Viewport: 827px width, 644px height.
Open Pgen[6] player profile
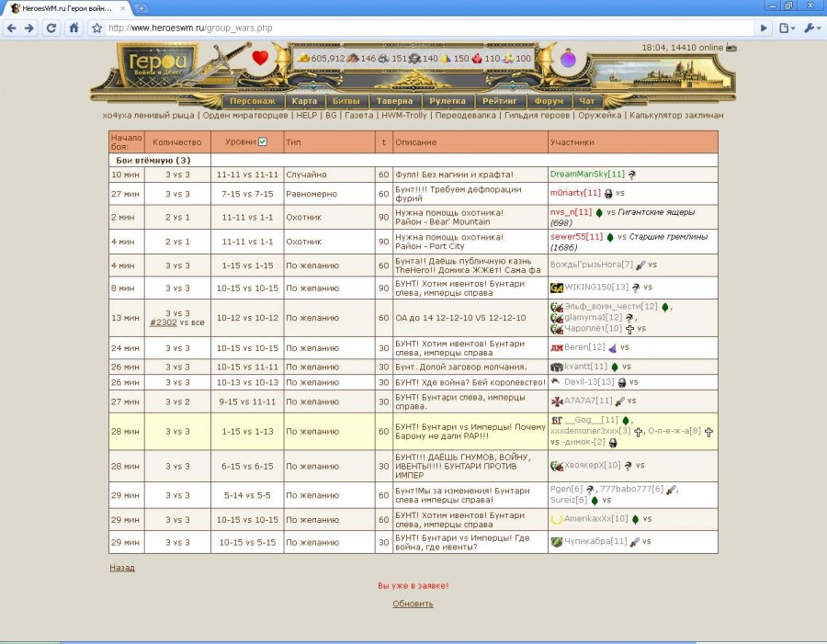coord(566,489)
